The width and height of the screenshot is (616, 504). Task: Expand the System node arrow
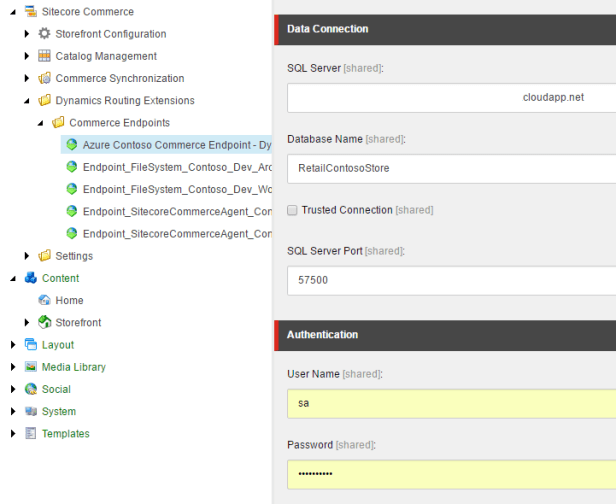click(13, 411)
